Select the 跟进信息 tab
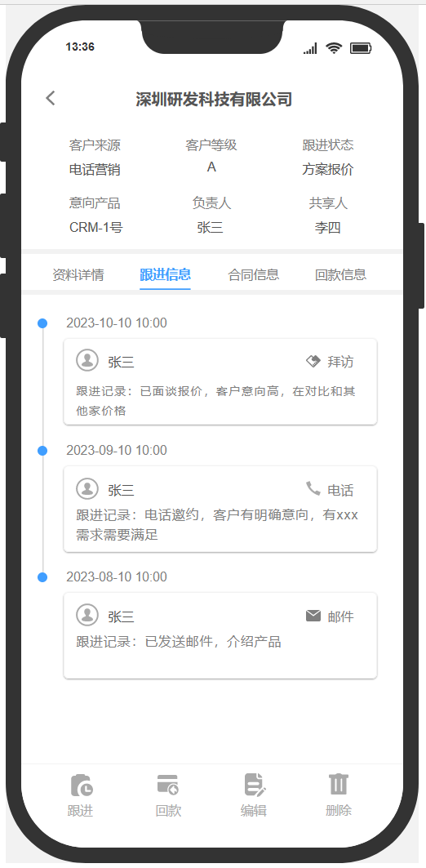 point(165,274)
